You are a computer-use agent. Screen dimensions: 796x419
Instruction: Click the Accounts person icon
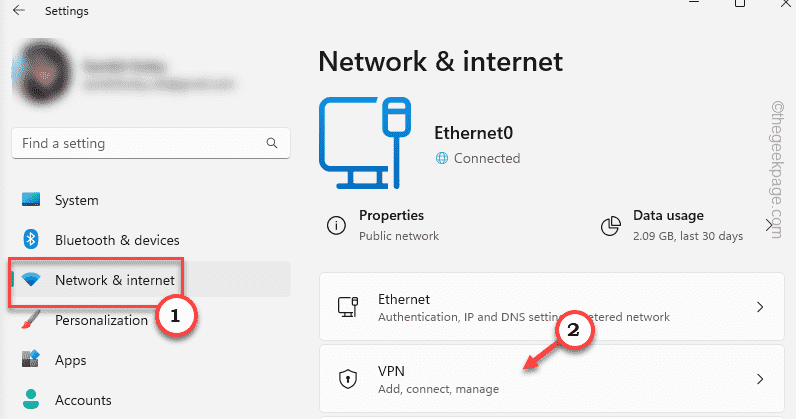31,400
